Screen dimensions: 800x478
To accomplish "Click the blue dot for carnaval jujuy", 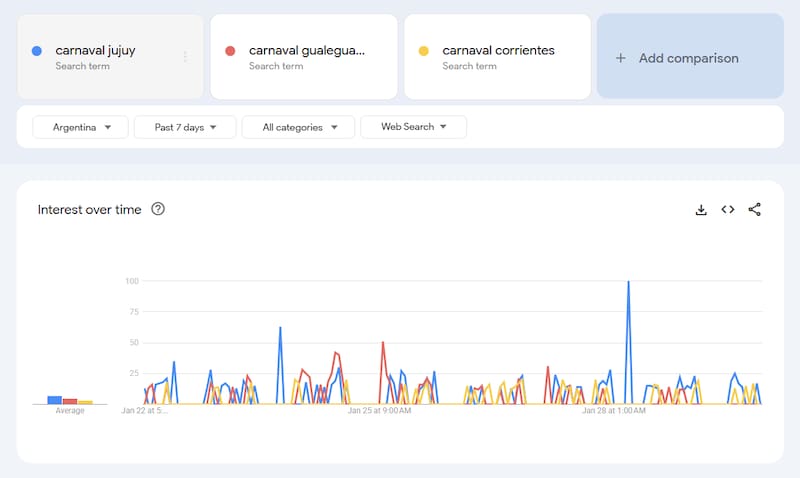I will click(37, 51).
